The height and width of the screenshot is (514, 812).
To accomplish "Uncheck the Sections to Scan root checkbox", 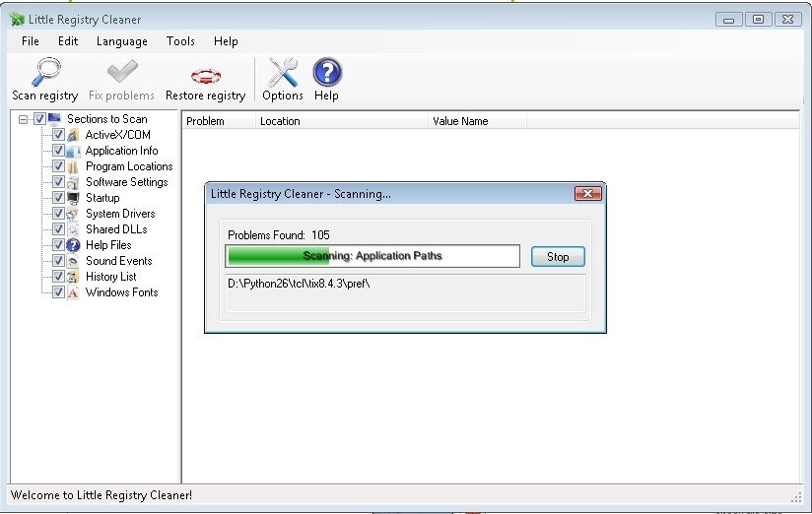I will (x=39, y=119).
